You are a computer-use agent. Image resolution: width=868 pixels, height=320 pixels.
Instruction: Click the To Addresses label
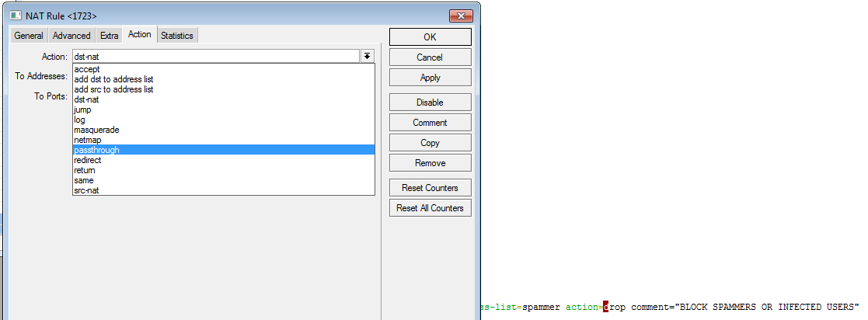click(x=41, y=76)
